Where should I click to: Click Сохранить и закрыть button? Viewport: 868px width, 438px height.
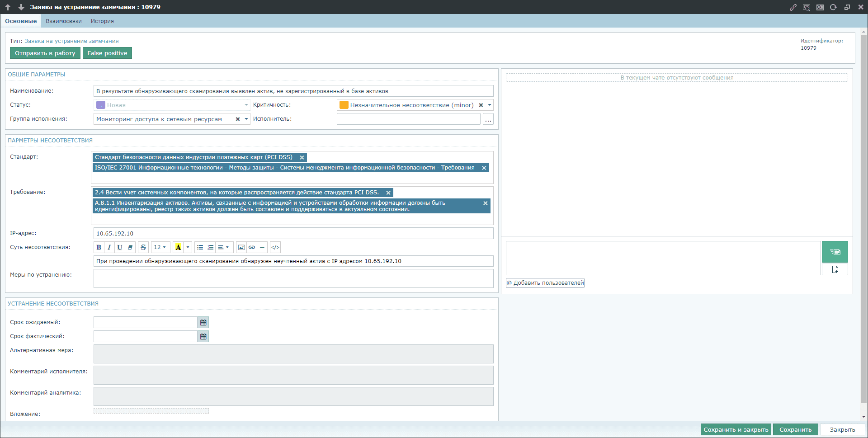click(736, 430)
